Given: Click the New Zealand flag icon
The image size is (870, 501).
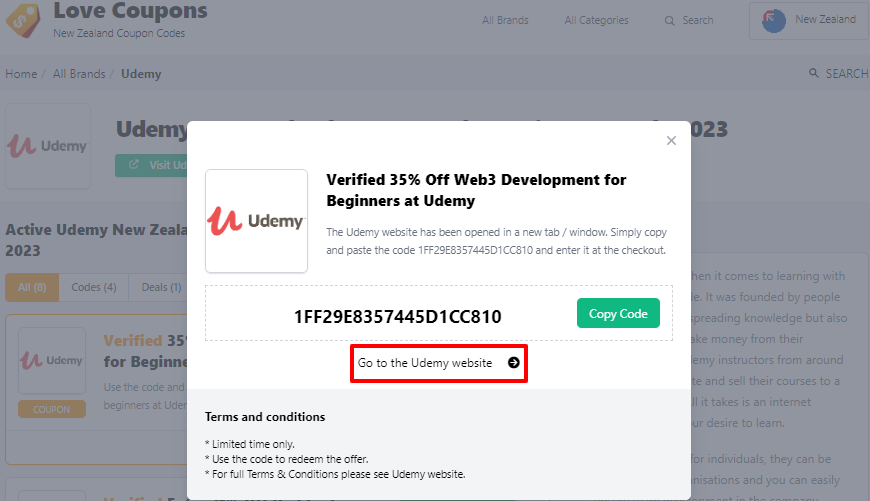Looking at the screenshot, I should click(773, 21).
